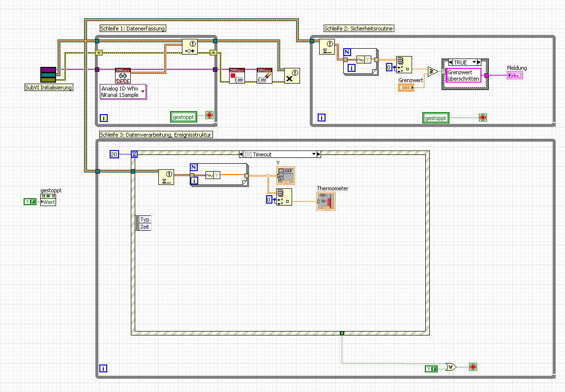
Task: Click the index constant 0 in Schleife 2
Action: tap(389, 67)
